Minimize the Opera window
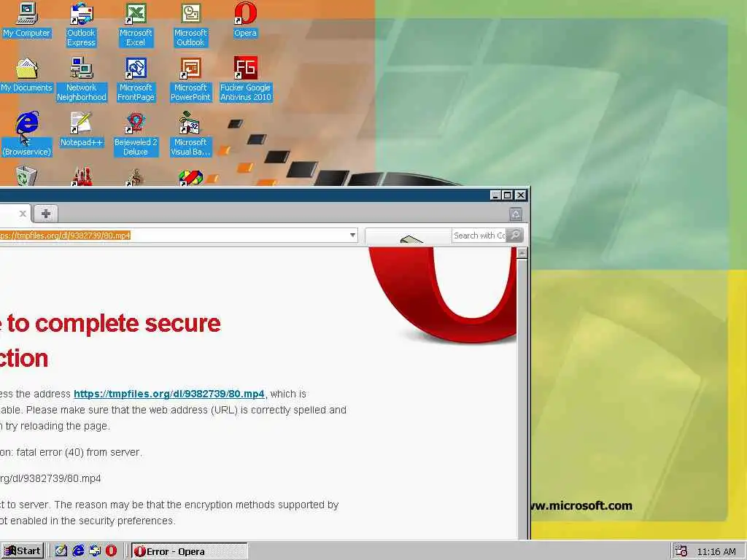747x560 pixels. click(x=495, y=195)
